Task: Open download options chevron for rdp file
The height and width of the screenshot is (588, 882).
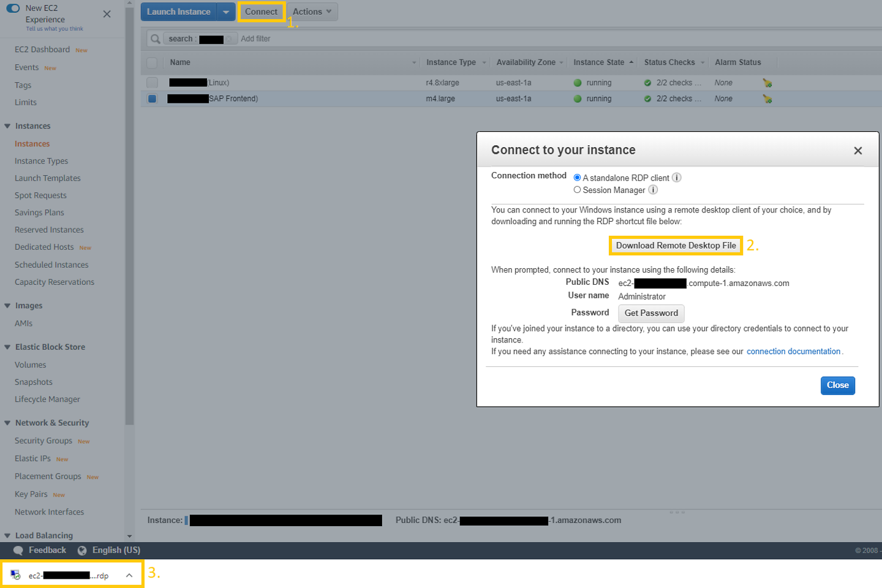Action: pyautogui.click(x=129, y=575)
